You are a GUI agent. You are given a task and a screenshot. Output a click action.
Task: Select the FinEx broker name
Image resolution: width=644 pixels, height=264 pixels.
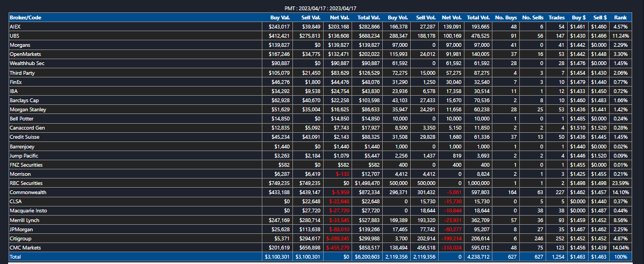coord(15,82)
